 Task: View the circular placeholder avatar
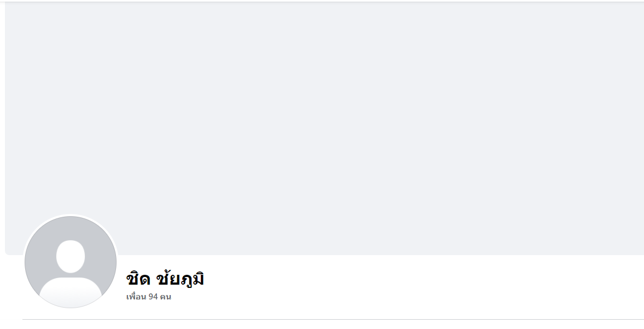[71, 262]
